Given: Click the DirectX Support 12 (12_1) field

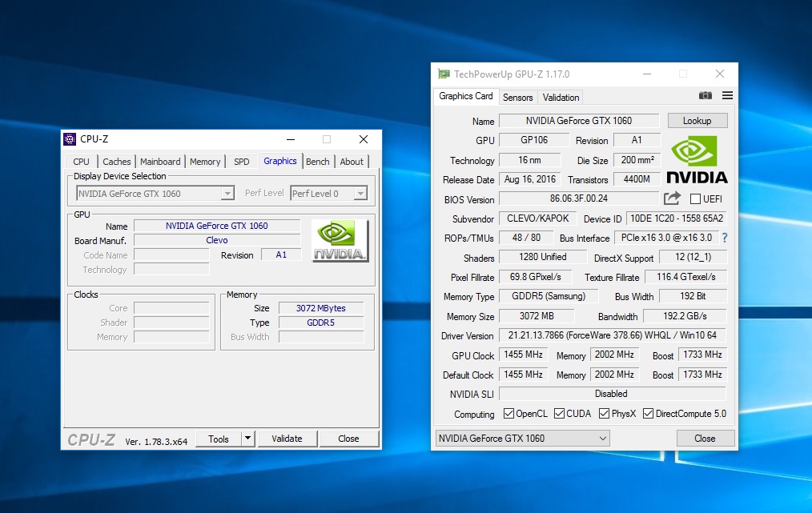Looking at the screenshot, I should point(693,257).
